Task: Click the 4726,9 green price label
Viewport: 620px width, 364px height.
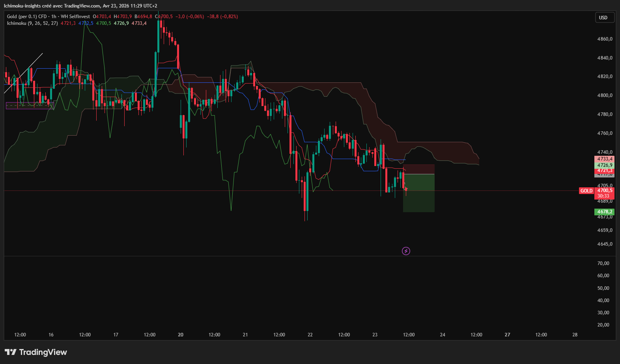Action: tap(605, 165)
